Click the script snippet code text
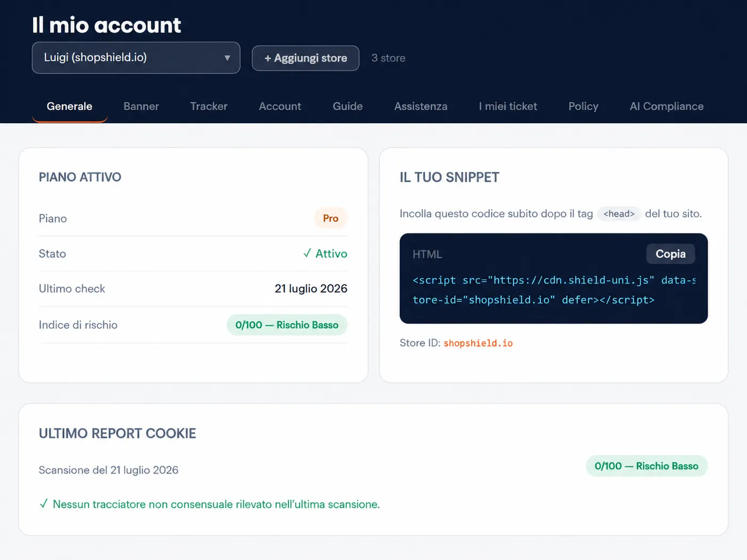The width and height of the screenshot is (747, 560). click(x=554, y=290)
